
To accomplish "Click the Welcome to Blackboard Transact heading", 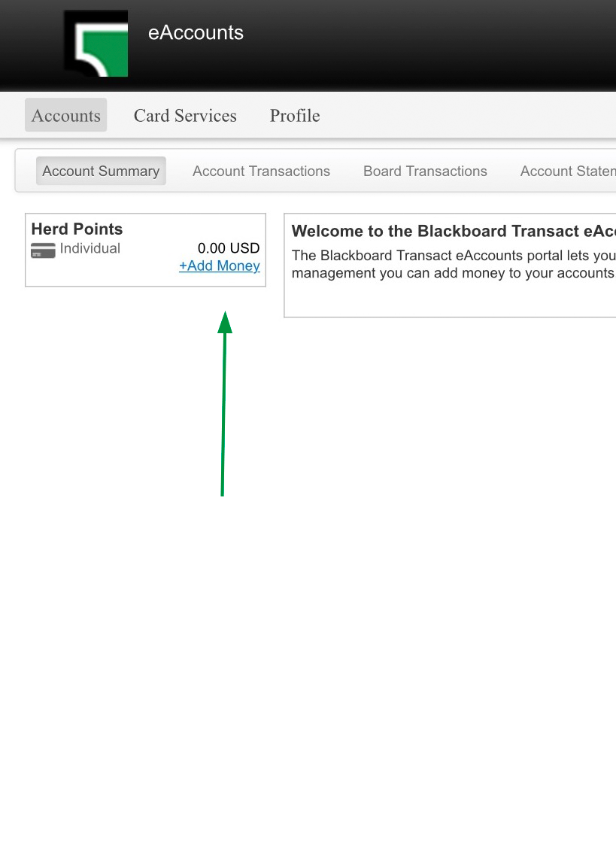I will pyautogui.click(x=454, y=231).
